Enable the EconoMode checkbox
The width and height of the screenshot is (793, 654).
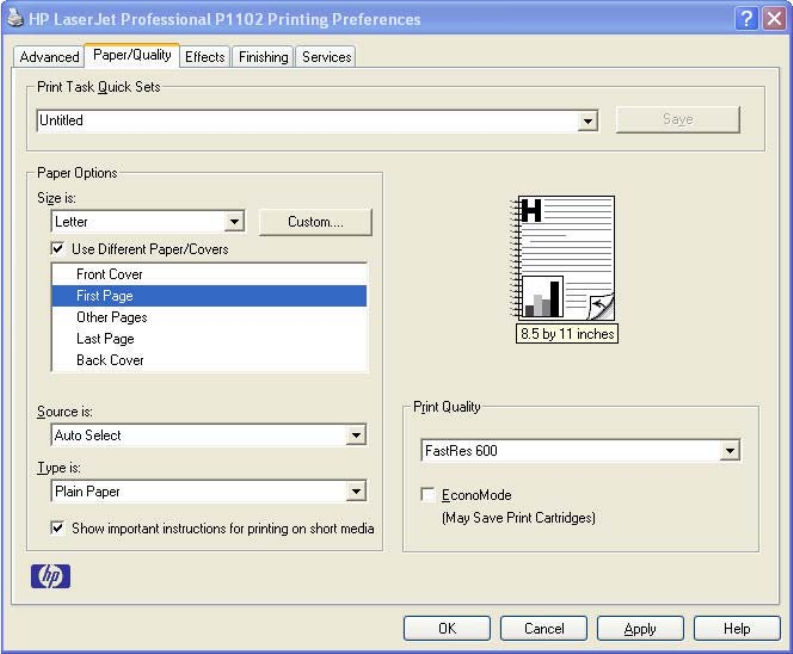[x=427, y=494]
